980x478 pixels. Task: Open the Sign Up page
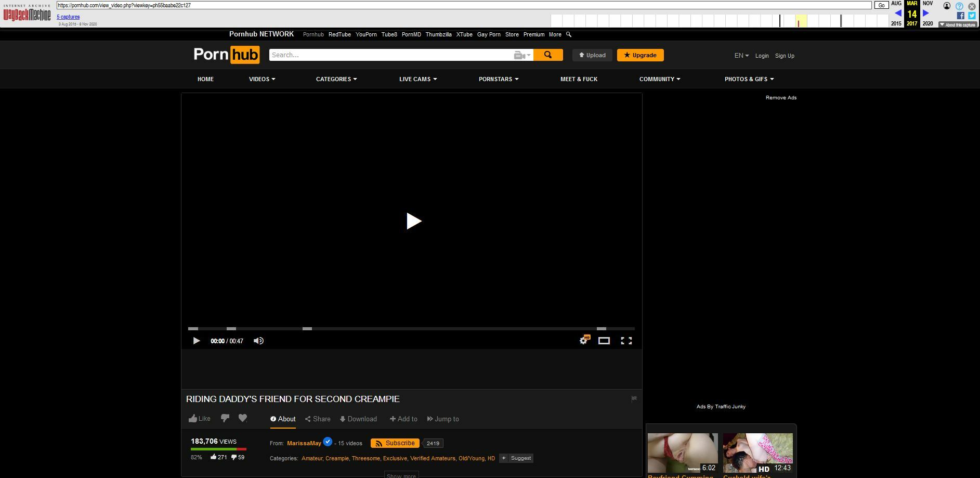click(x=785, y=56)
